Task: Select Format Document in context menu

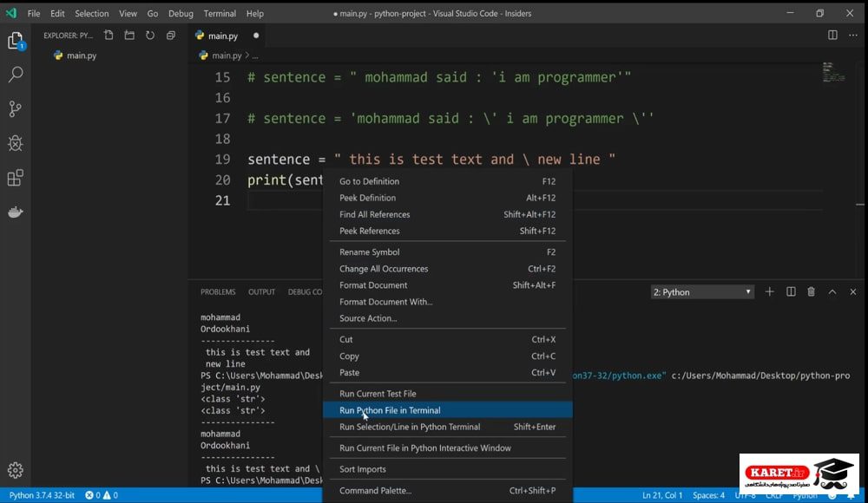Action: pyautogui.click(x=447, y=285)
